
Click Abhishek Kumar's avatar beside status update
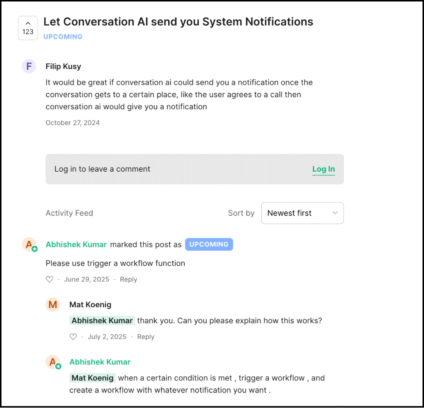pos(30,245)
